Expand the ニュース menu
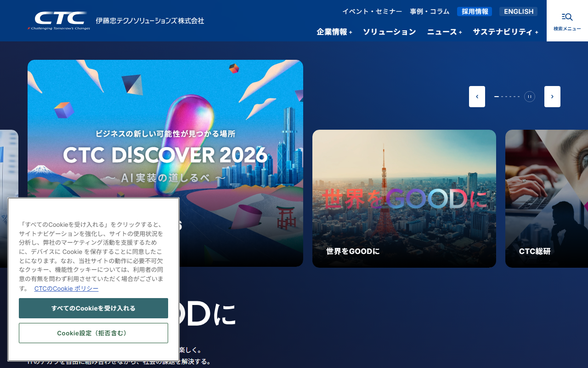This screenshot has height=368, width=588. click(445, 32)
